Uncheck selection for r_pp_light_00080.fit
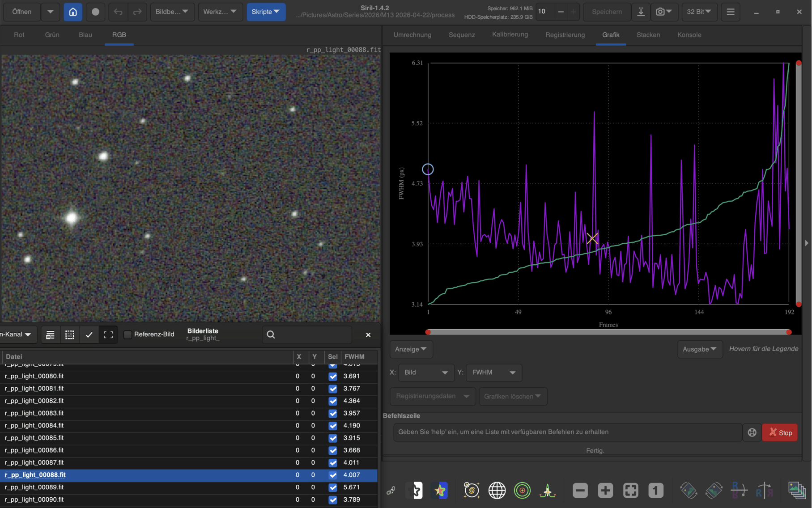This screenshot has width=812, height=508. tap(332, 377)
